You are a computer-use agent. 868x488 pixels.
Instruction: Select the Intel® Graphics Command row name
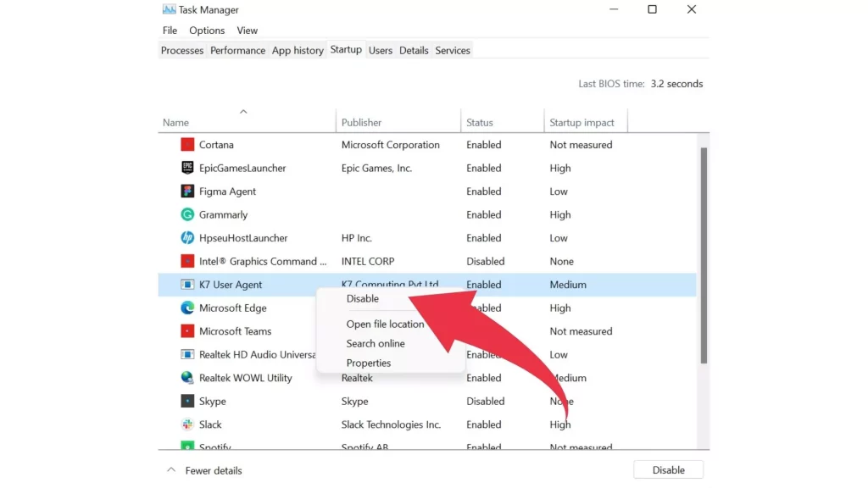[x=263, y=261]
